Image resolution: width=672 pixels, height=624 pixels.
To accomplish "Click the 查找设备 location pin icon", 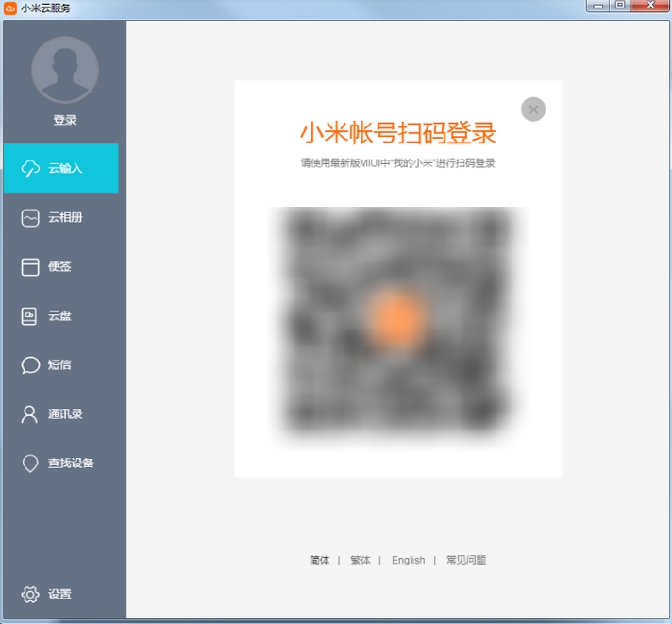I will point(30,464).
